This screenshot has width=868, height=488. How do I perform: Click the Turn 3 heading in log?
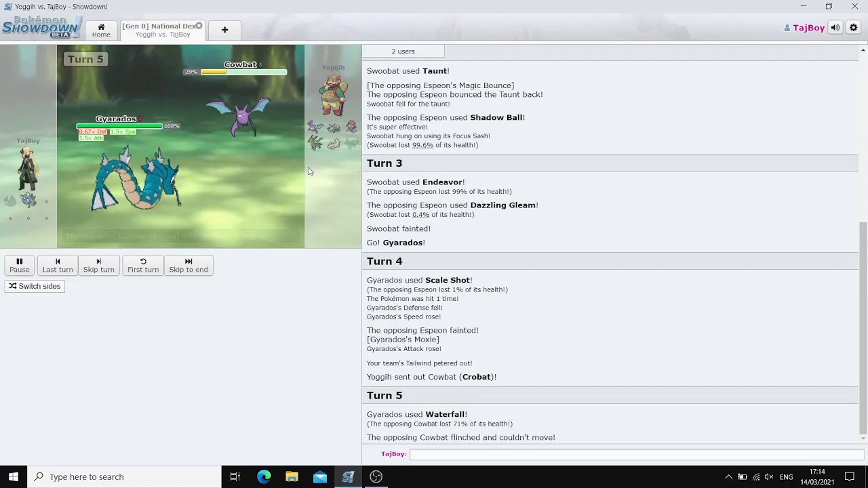[x=384, y=163]
